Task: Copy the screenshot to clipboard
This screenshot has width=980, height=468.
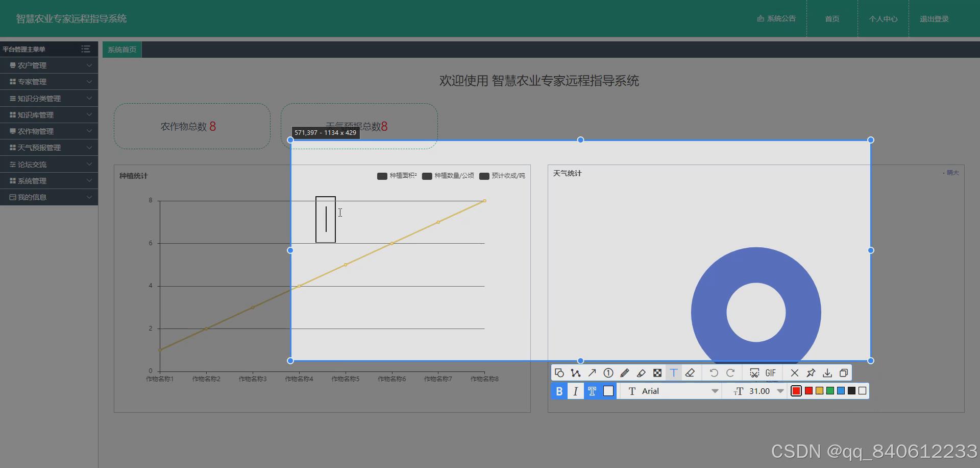Action: (844, 373)
